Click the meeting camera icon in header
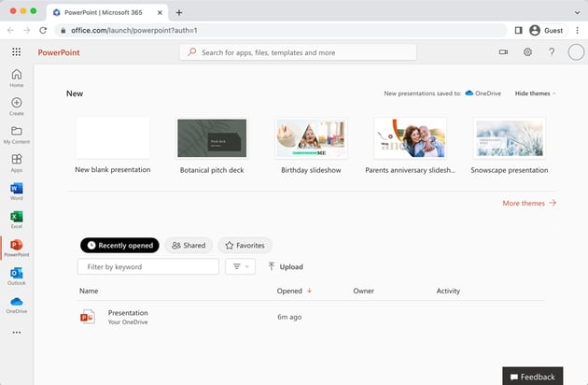588x385 pixels. pos(503,52)
